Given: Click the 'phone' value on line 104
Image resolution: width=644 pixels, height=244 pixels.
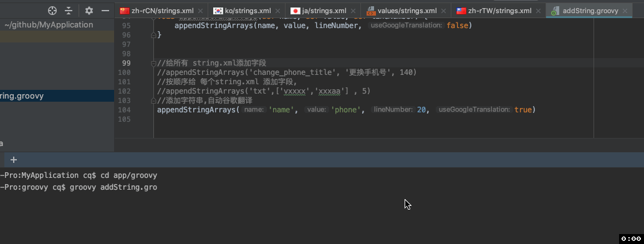Looking at the screenshot, I should click(346, 110).
